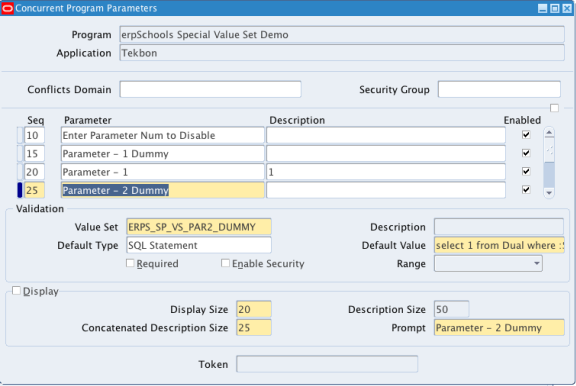Click record indicator bar for seq 20 row

pyautogui.click(x=20, y=172)
